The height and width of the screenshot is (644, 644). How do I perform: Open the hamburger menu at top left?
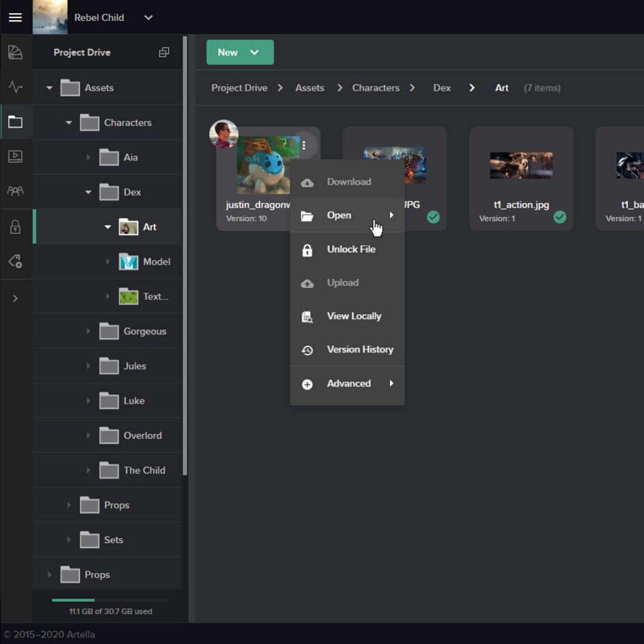click(16, 17)
